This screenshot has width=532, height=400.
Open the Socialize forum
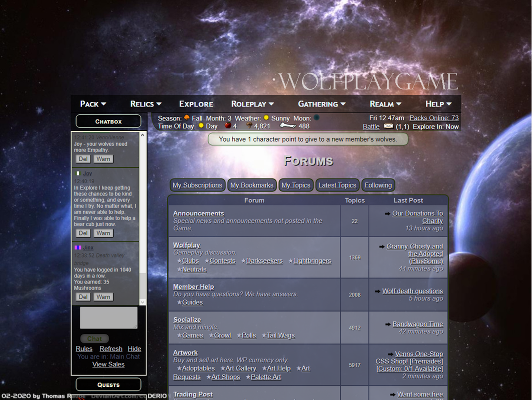(x=187, y=319)
